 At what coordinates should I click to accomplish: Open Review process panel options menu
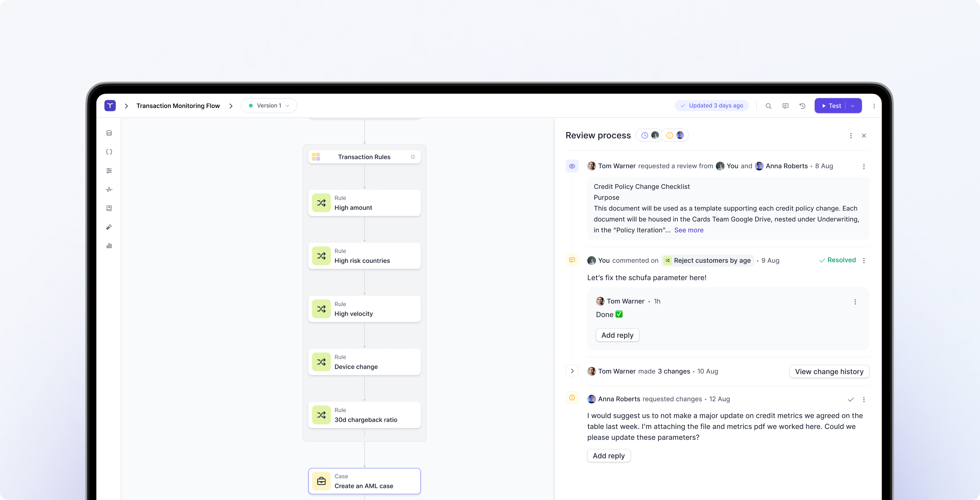pos(851,136)
